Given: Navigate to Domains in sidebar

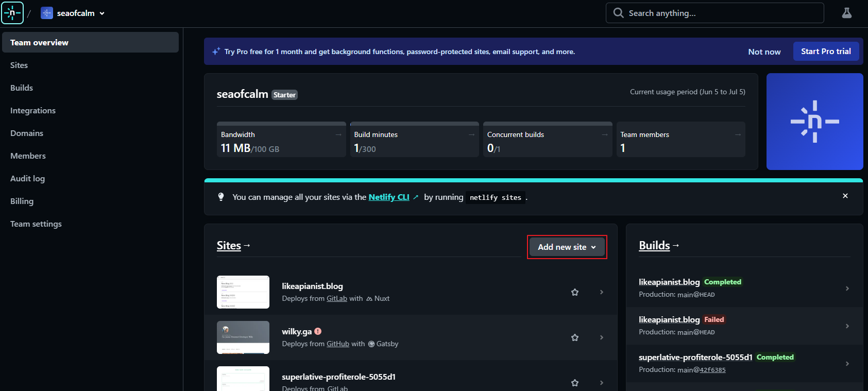Looking at the screenshot, I should (27, 133).
